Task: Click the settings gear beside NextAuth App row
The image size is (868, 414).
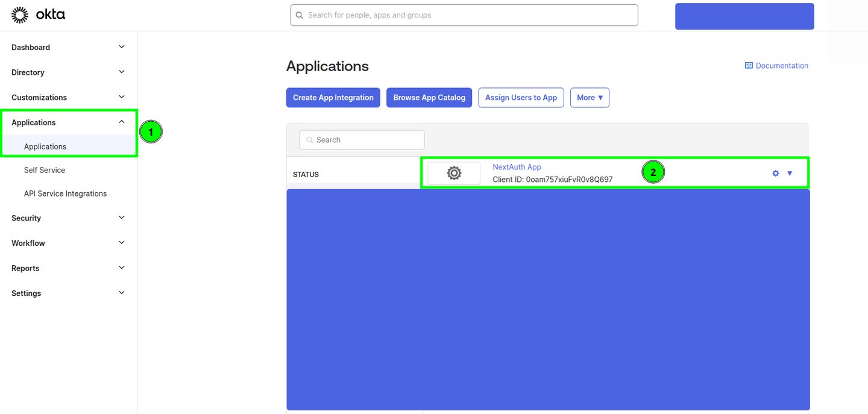Action: [x=775, y=173]
